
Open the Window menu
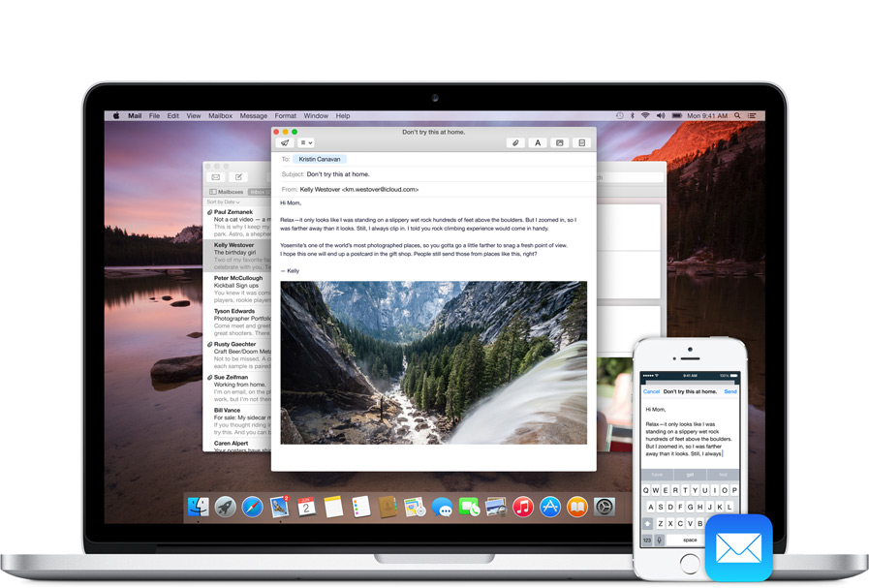click(x=316, y=116)
